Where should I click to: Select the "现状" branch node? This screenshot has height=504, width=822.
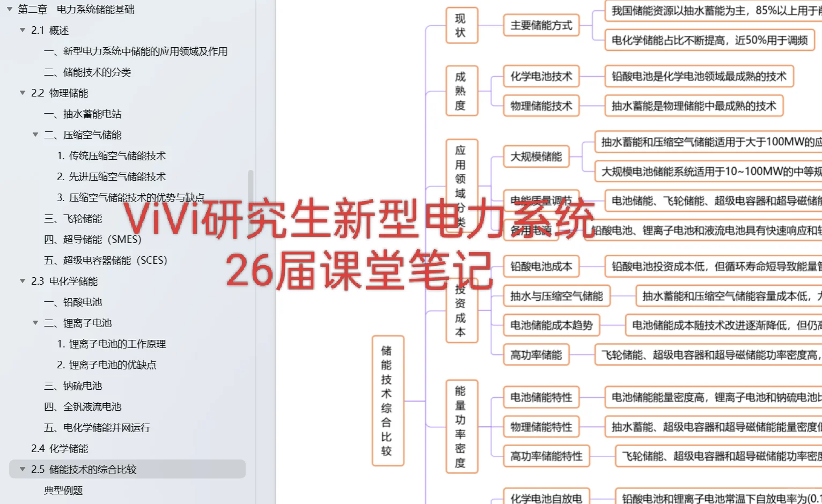tap(461, 26)
